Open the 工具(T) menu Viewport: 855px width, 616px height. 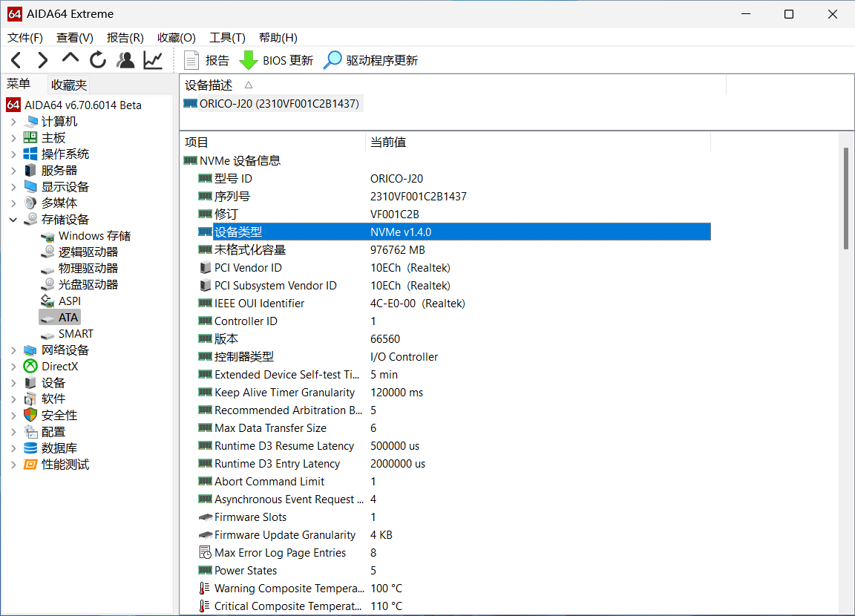point(227,38)
